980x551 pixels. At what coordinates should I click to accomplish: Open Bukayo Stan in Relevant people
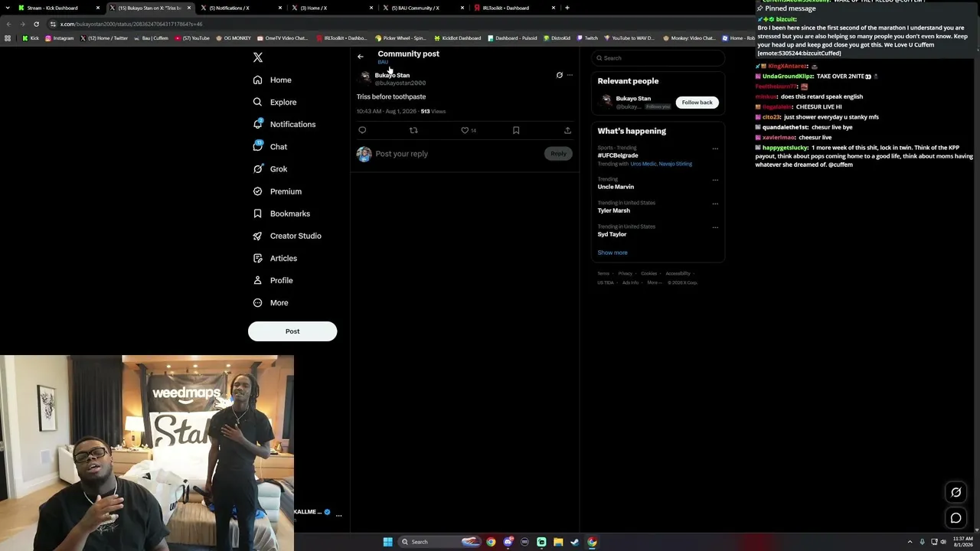pos(633,99)
